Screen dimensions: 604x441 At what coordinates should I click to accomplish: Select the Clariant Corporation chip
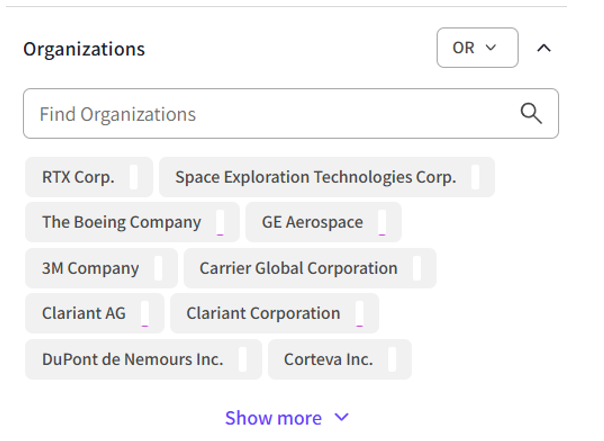click(x=263, y=313)
